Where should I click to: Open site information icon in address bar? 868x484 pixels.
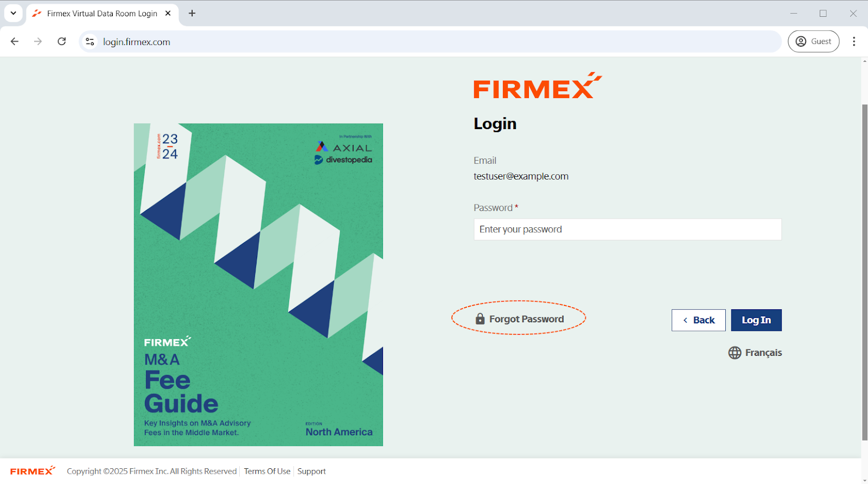click(x=90, y=42)
